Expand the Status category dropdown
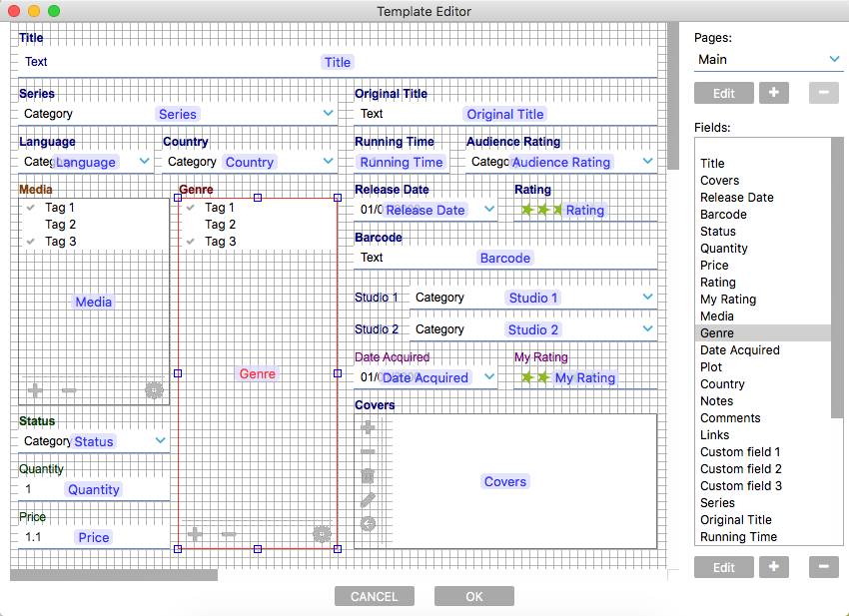Screen dimensions: 849x616 tap(160, 440)
